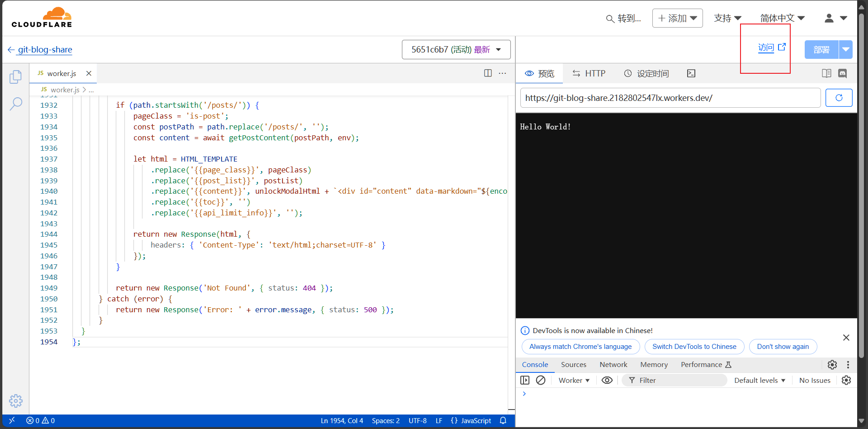Open editor more actions ellipsis menu
868x429 pixels.
[502, 73]
